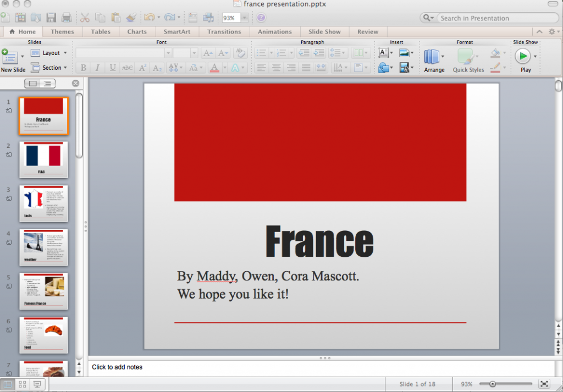Open new from template icon
Image resolution: width=563 pixels, height=392 pixels.
tap(20, 17)
